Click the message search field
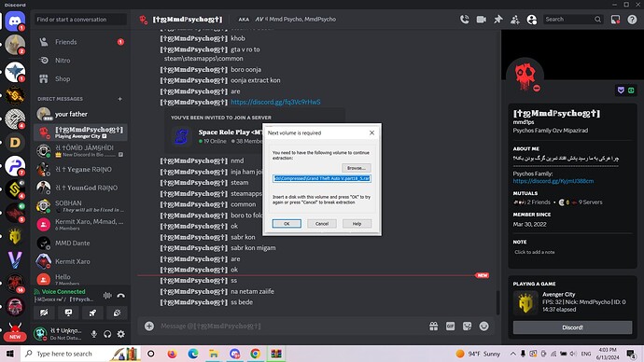Image resolution: width=644 pixels, height=362 pixels. 573,20
